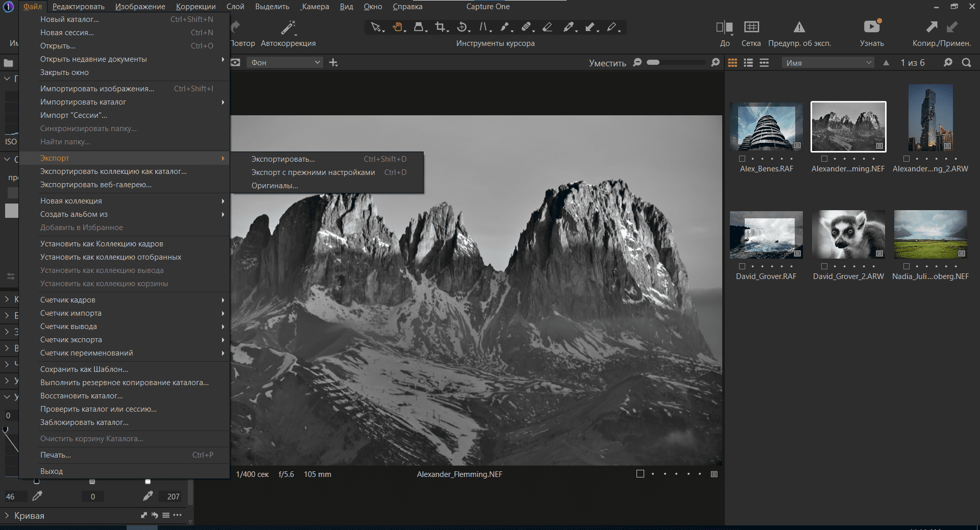Choose Оригиналы... in the Export submenu
Screen dimensions: 980x530
coord(275,186)
